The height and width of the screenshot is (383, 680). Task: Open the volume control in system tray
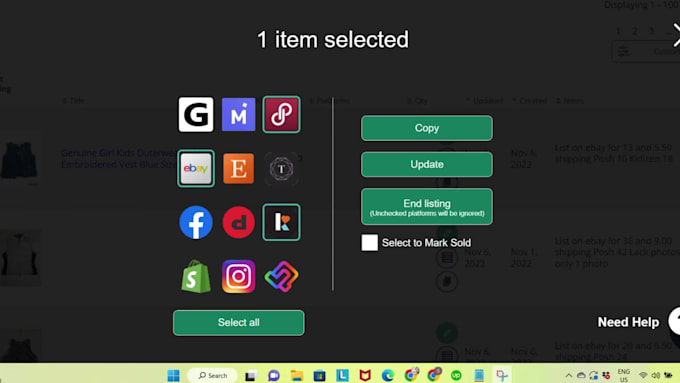coord(655,376)
